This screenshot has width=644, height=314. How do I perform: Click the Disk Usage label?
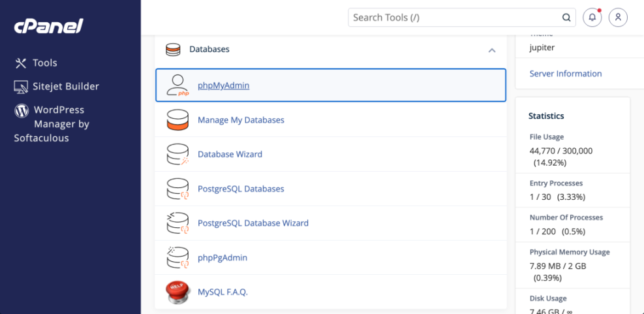[548, 298]
